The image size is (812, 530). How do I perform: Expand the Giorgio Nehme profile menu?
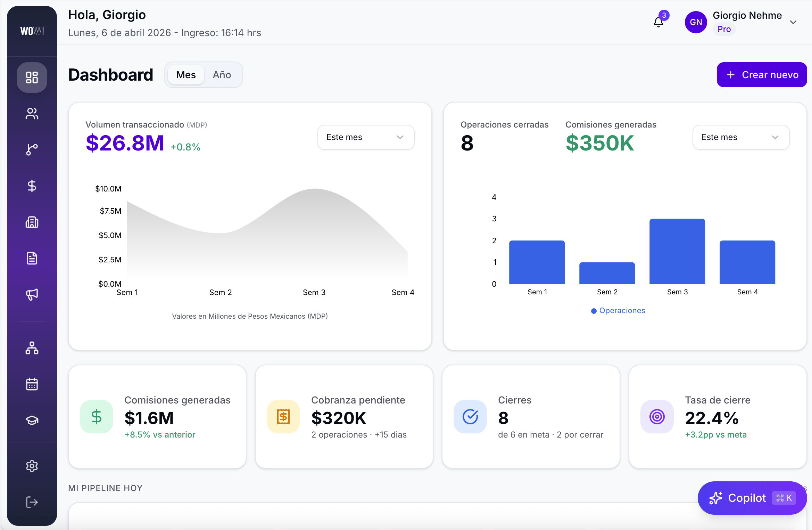coord(793,22)
